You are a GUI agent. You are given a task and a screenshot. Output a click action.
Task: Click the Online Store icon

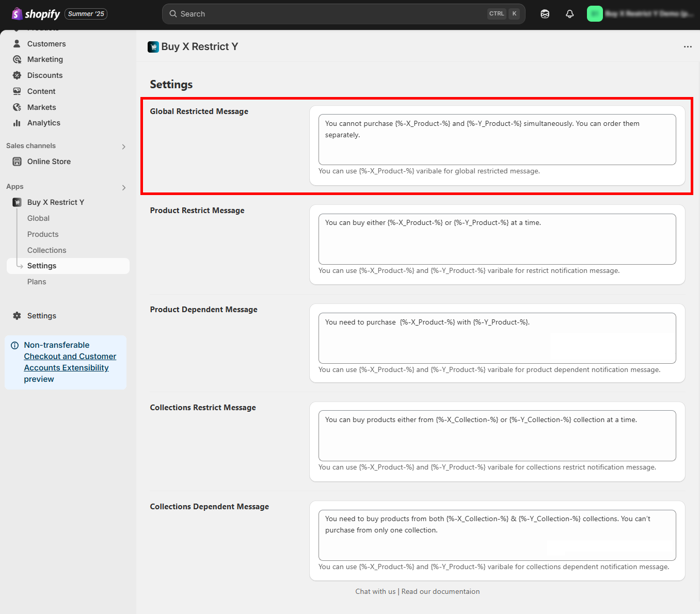[17, 161]
